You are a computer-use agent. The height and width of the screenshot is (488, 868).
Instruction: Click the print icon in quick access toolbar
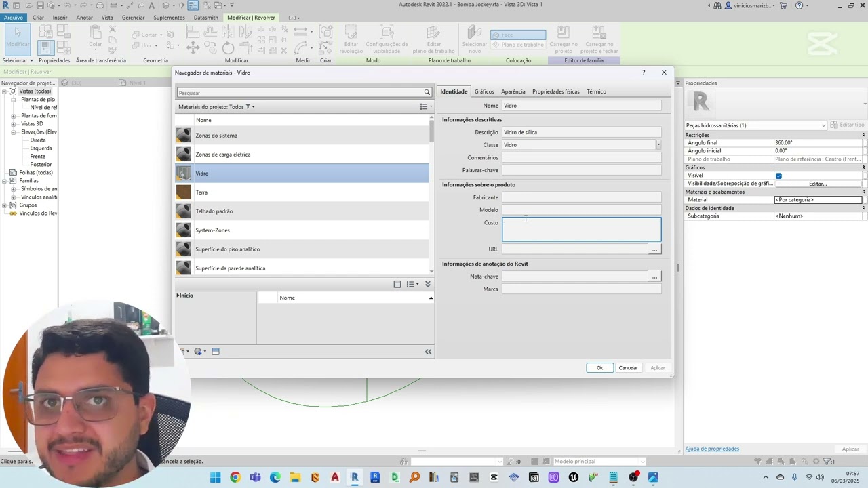pyautogui.click(x=100, y=5)
